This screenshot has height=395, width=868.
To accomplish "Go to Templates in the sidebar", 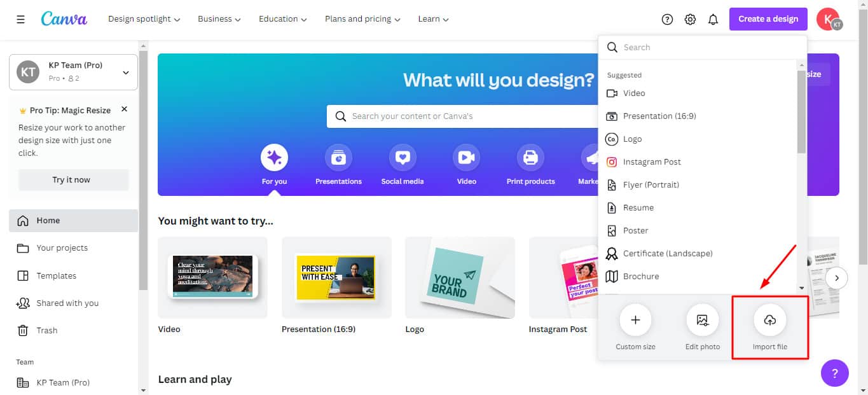I will click(56, 275).
